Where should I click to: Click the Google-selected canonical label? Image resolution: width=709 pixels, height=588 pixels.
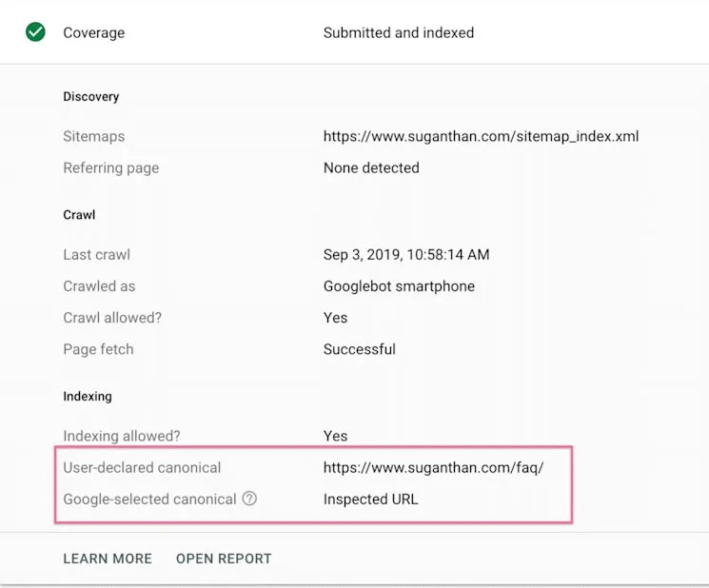(x=149, y=500)
